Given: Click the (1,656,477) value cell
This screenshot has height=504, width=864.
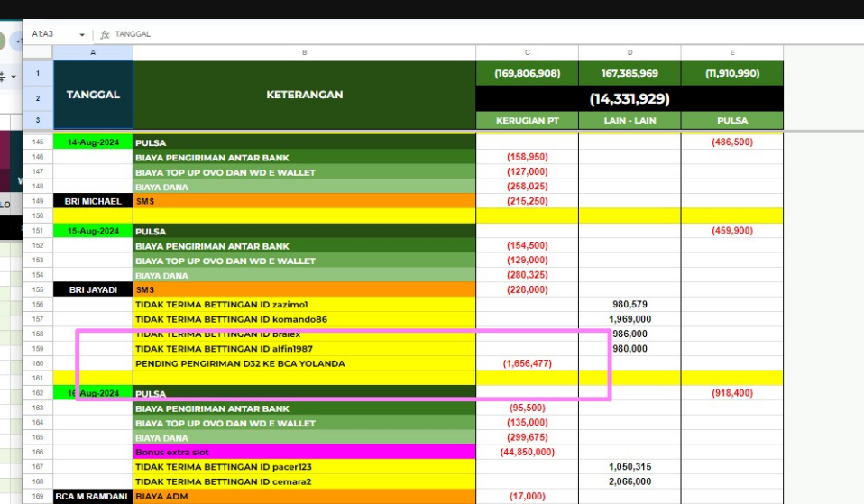Looking at the screenshot, I should [x=528, y=363].
